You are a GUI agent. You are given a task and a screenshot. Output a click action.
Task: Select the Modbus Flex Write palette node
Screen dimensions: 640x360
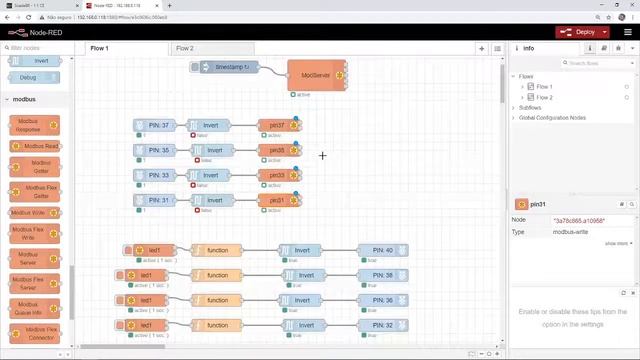tap(35, 233)
